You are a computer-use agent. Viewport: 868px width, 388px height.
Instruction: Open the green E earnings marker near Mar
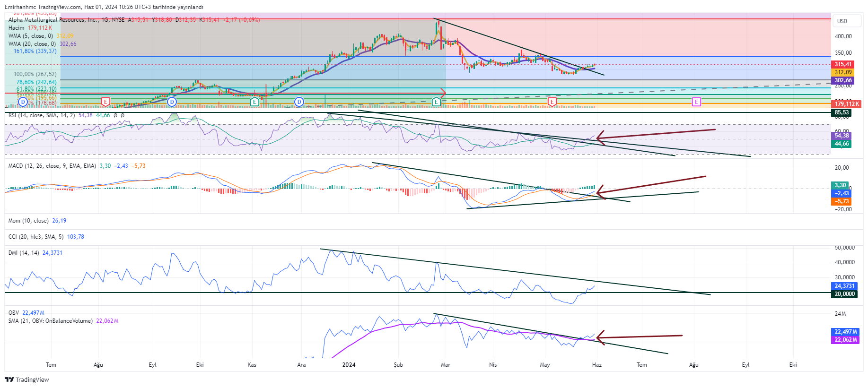(x=436, y=102)
